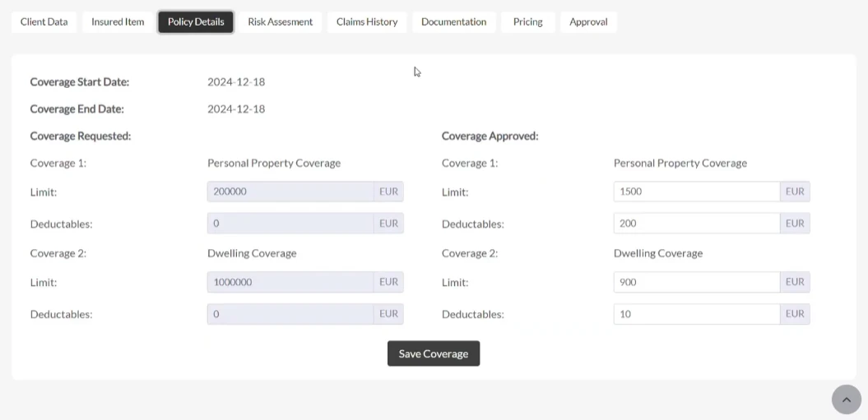Click the Coverage End Date value
This screenshot has width=868, height=420.
pos(236,109)
